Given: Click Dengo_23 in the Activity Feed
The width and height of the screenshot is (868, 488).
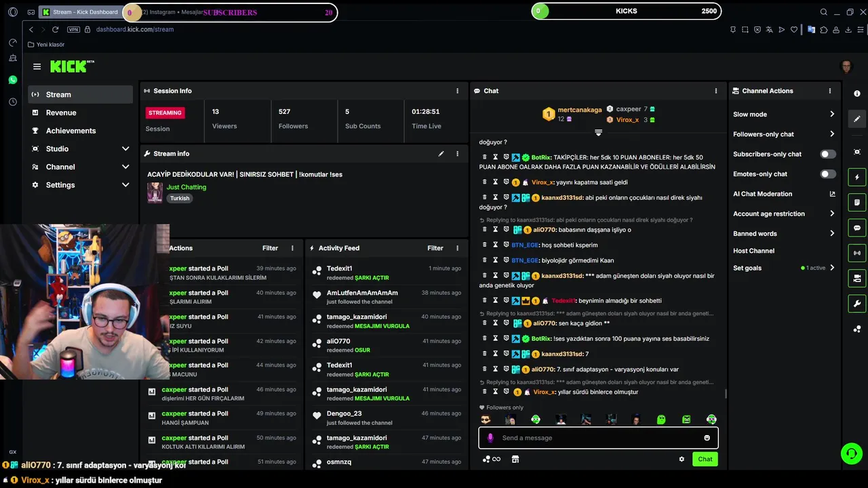Looking at the screenshot, I should [344, 413].
